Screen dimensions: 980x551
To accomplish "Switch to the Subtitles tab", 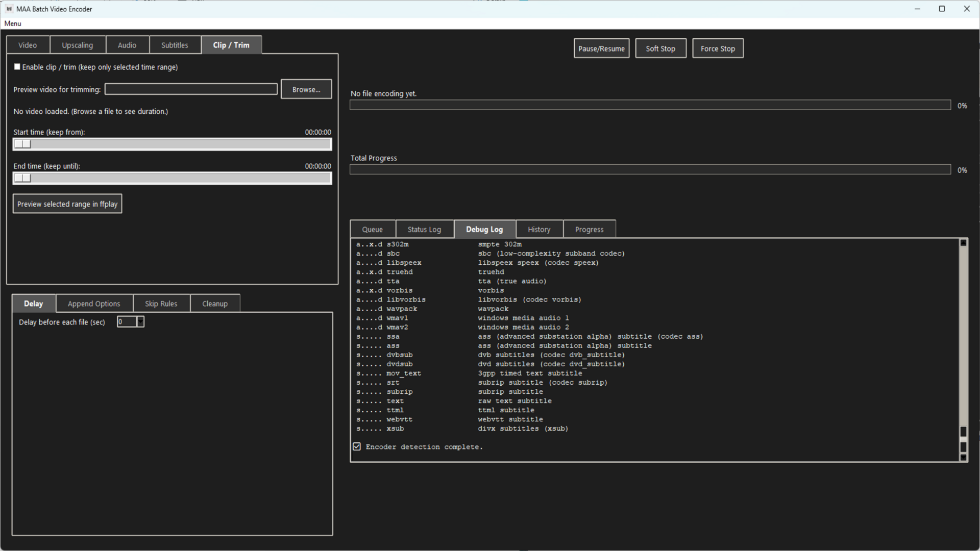I will coord(175,45).
